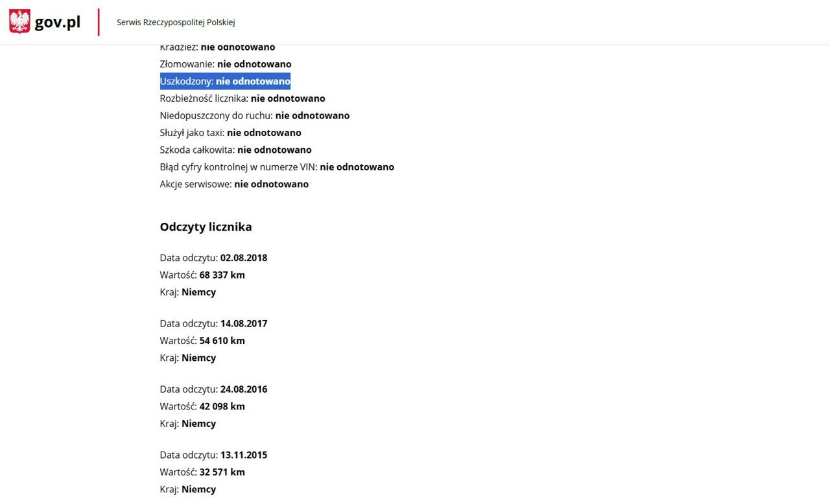Viewport: 830px width, 504px height.
Task: Click the reading date 02.08.2018
Action: (x=243, y=258)
